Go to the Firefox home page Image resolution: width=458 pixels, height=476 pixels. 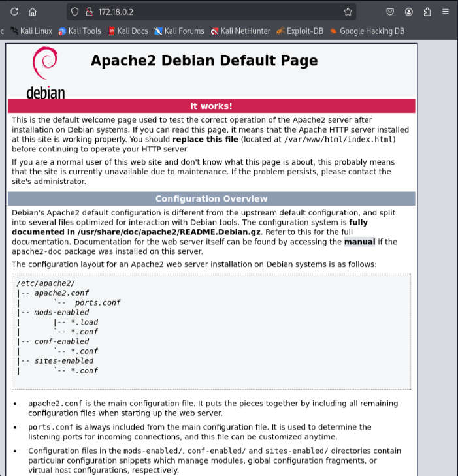pyautogui.click(x=33, y=12)
